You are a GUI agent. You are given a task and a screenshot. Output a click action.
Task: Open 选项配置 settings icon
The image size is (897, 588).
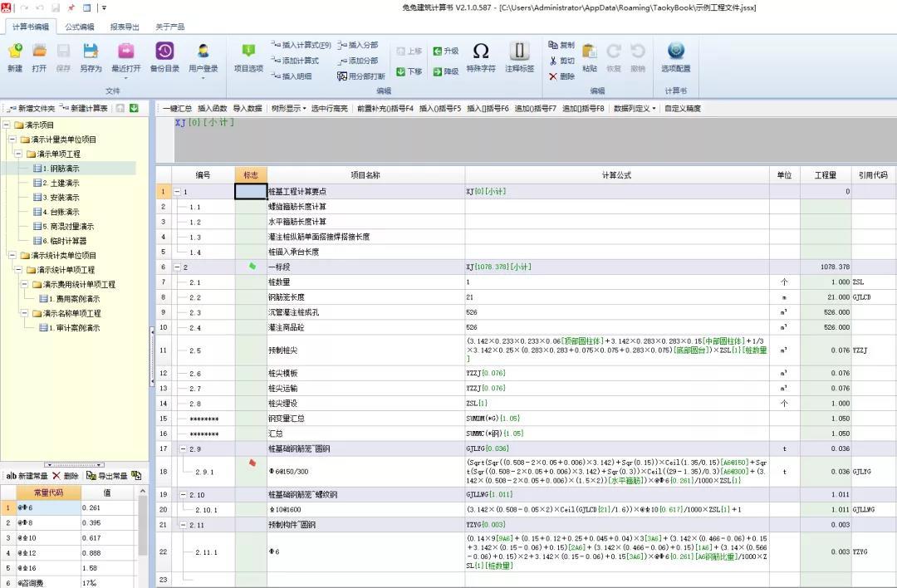point(675,53)
